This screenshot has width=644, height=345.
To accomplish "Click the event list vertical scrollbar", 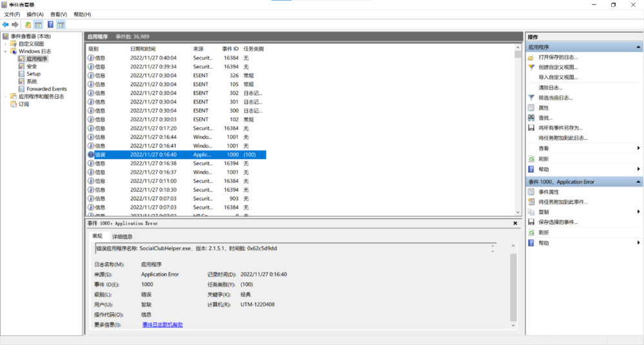I will (x=518, y=129).
